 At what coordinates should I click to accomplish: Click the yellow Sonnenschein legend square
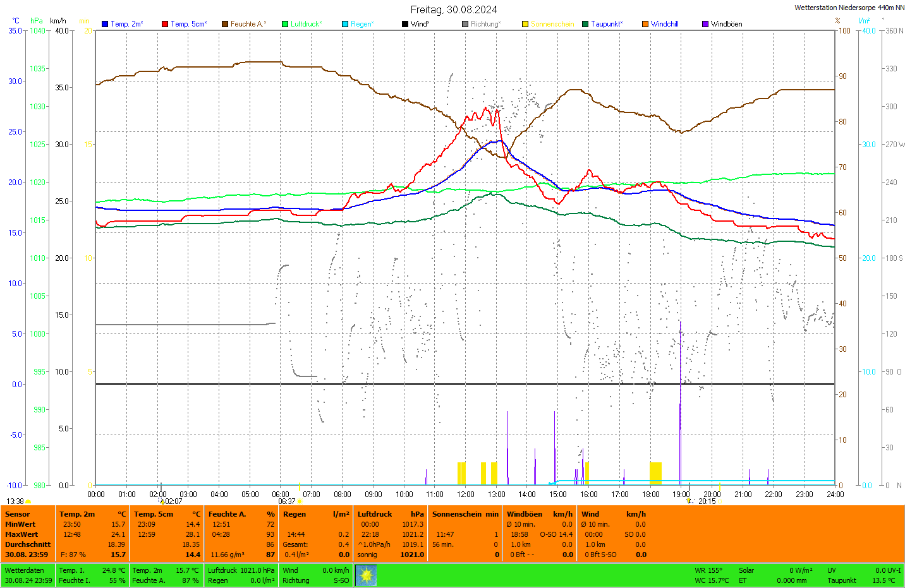(x=525, y=24)
